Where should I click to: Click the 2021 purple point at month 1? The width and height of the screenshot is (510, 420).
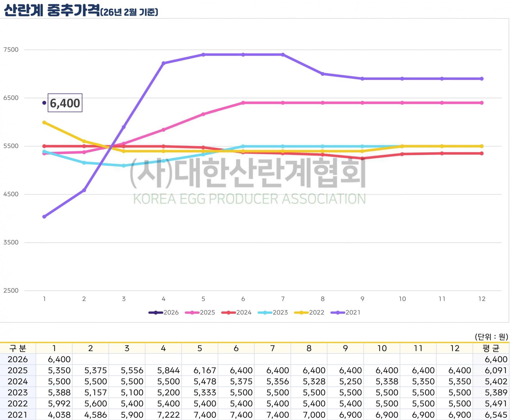click(44, 217)
